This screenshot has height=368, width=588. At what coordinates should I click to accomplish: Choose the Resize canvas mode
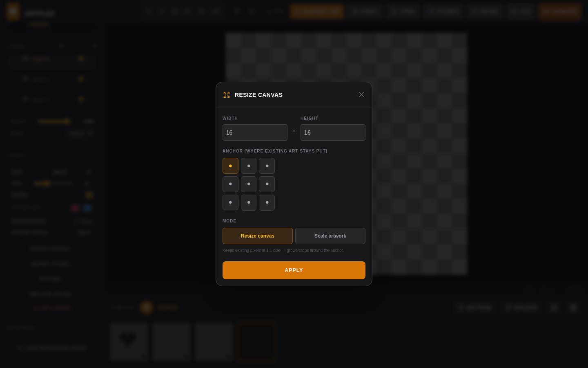[x=258, y=236]
